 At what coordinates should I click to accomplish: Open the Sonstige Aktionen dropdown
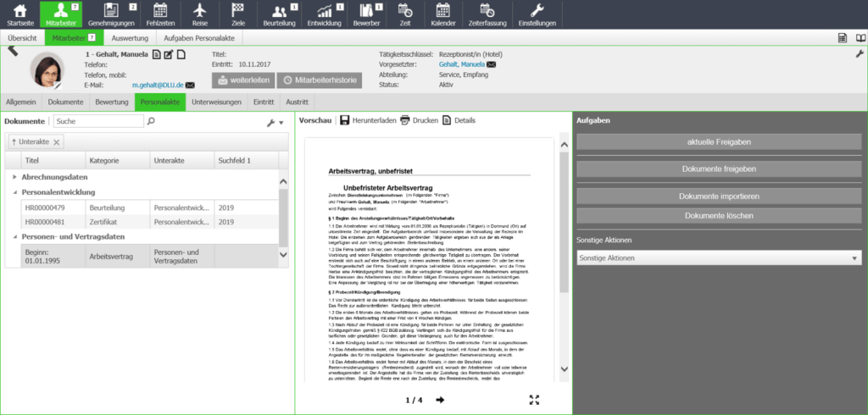(x=719, y=257)
